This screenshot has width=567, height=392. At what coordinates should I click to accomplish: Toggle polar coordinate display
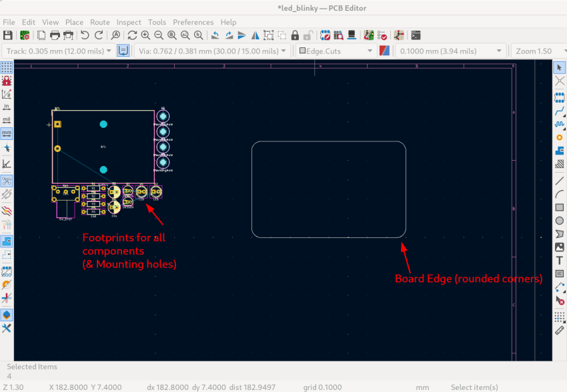pos(7,96)
